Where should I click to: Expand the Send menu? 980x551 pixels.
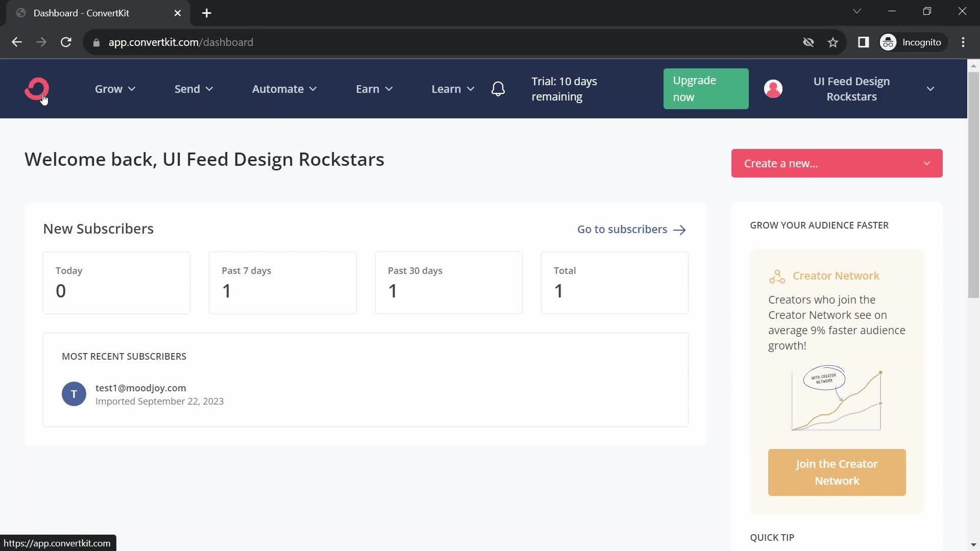(194, 89)
